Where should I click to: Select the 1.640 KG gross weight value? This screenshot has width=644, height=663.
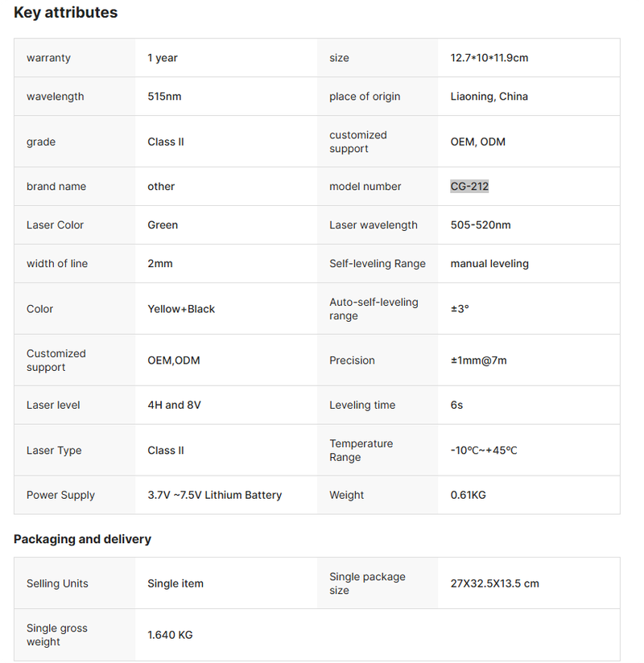(170, 635)
